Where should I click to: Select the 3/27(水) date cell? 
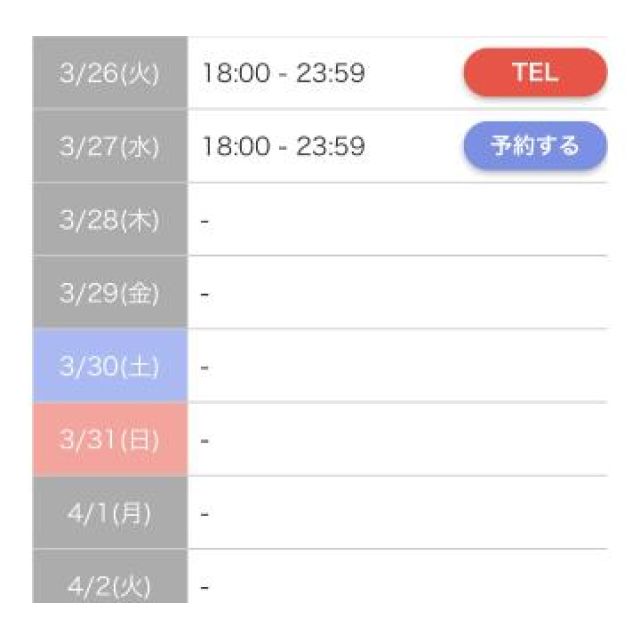pos(110,146)
